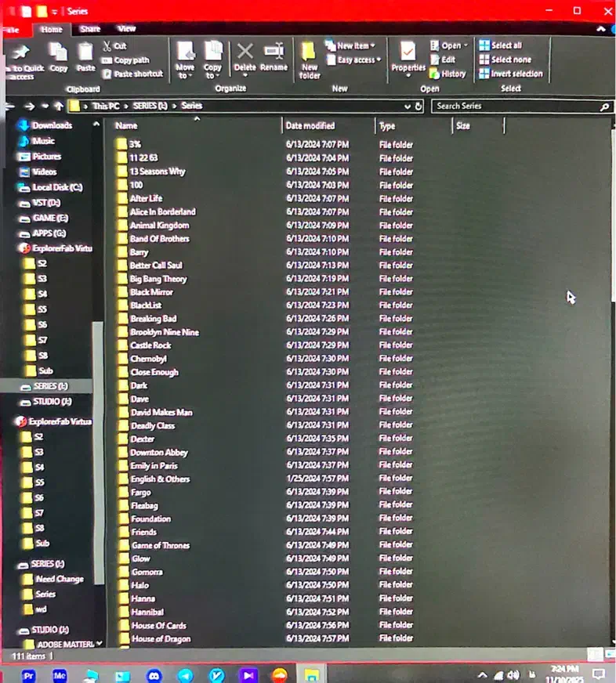Switch to the Share ribbon tab

coord(90,29)
